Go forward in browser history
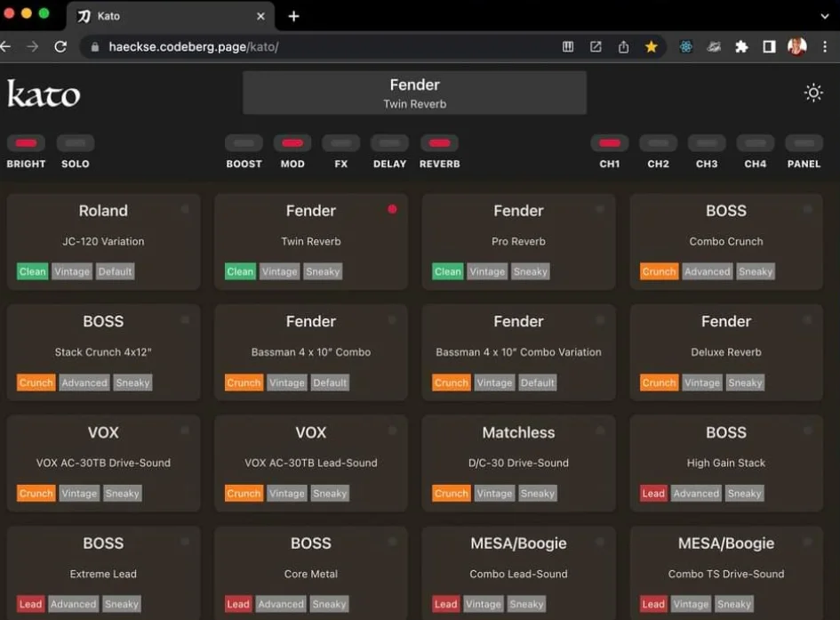 33,46
